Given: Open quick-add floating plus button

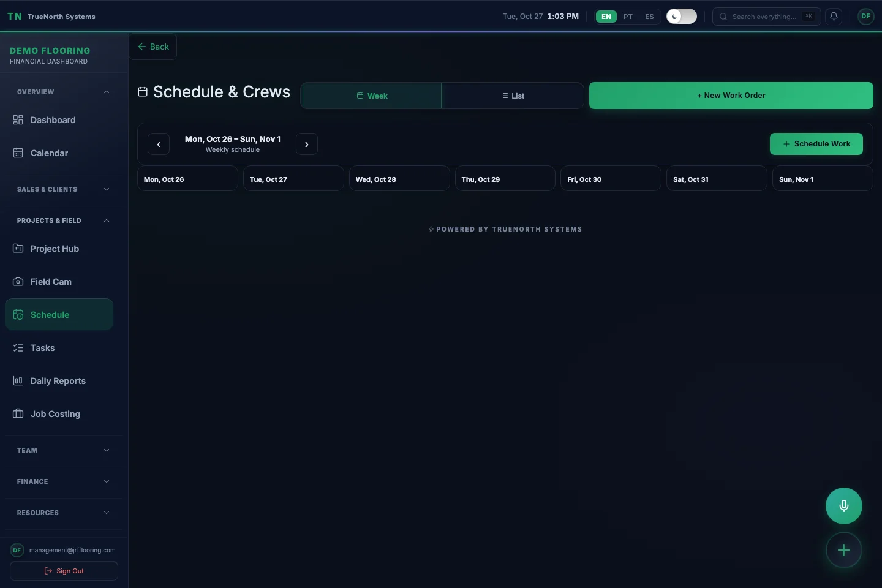Looking at the screenshot, I should click(x=844, y=550).
